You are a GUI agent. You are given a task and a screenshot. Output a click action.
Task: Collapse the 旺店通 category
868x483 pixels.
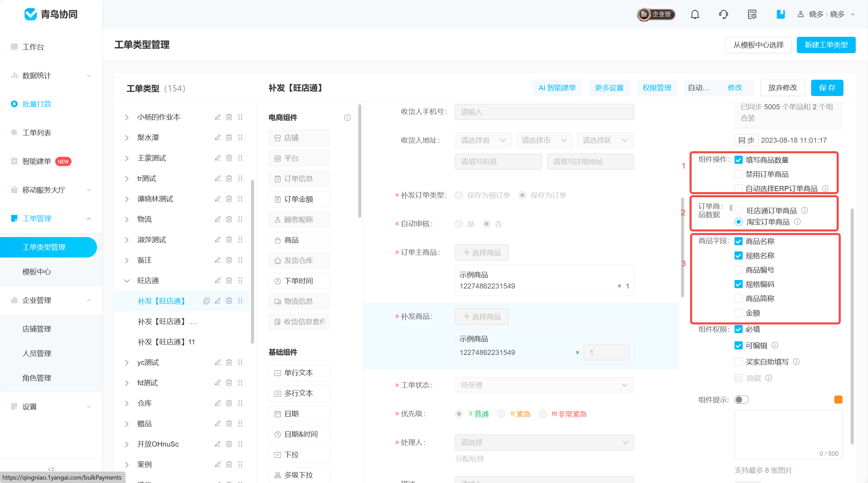pyautogui.click(x=127, y=281)
